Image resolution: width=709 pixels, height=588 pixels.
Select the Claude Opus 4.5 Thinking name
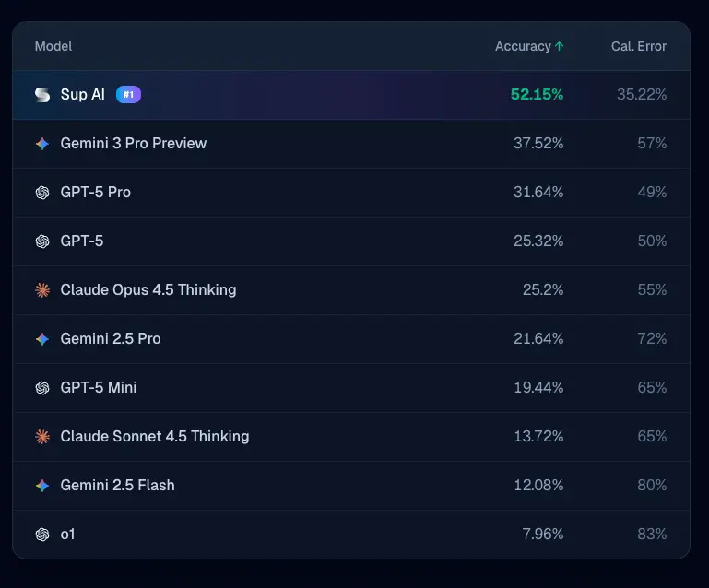click(x=148, y=289)
